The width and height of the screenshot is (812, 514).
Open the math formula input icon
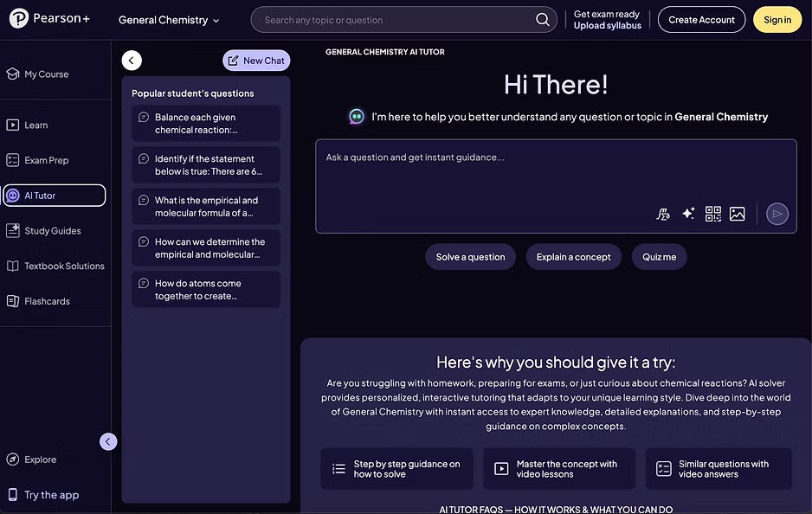pos(663,214)
